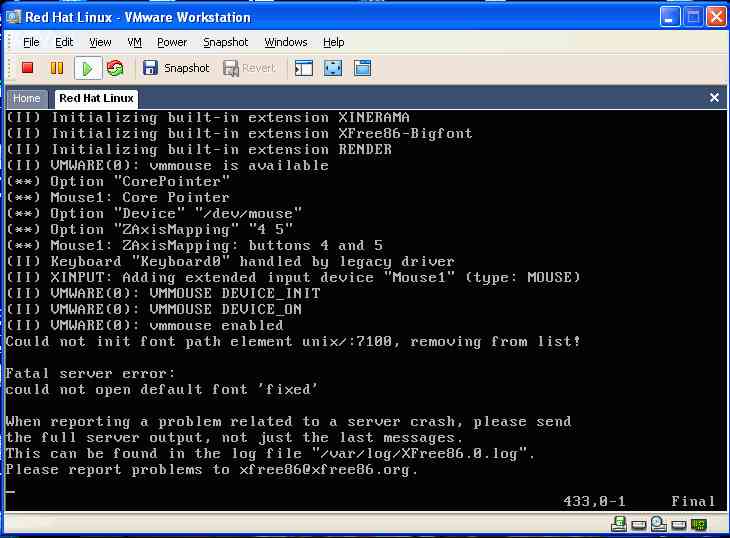Click the Revert toolbar button
The width and height of the screenshot is (730, 538).
pos(250,68)
